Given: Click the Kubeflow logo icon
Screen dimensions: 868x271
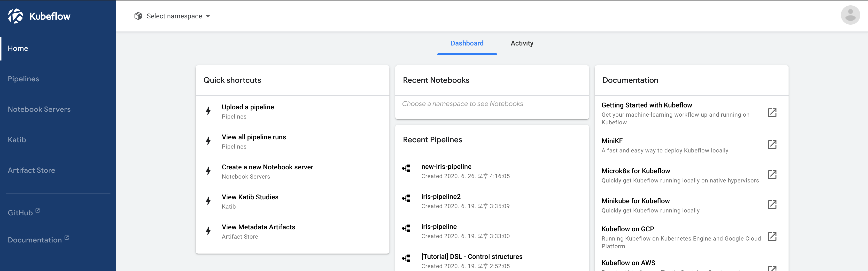Looking at the screenshot, I should click(x=15, y=16).
